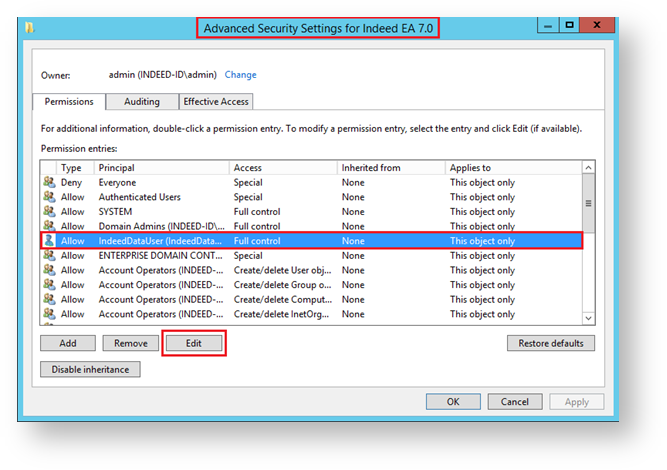Select the Create/delete Group o... cell
Viewport: 667px width, 470px height.
pos(282,285)
